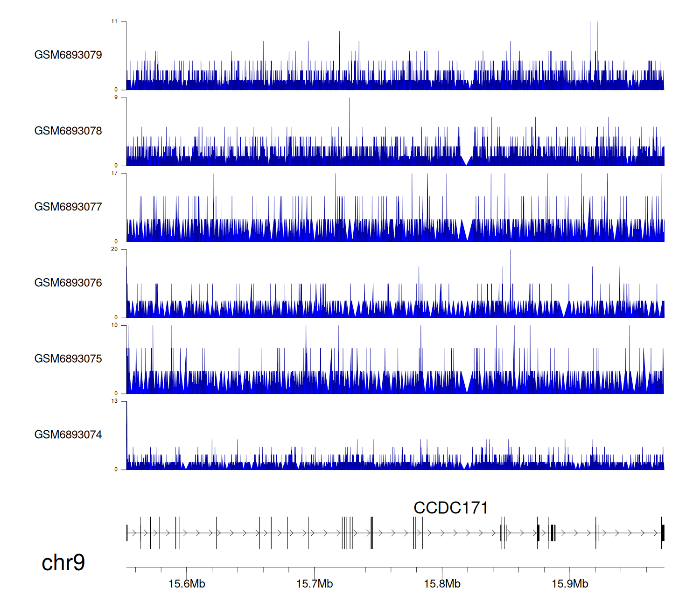The width and height of the screenshot is (700, 616).
Task: Select the GSM6893078 track label
Action: pos(68,131)
